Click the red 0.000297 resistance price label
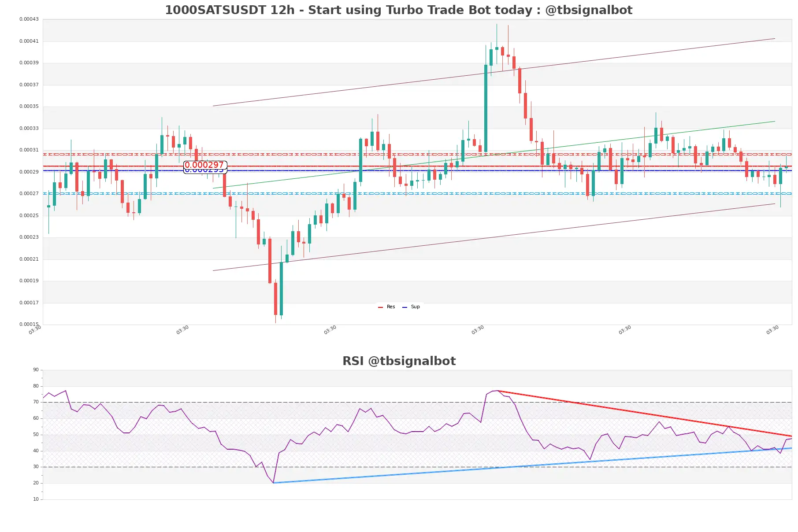Viewport: 798px width, 532px height. 204,165
